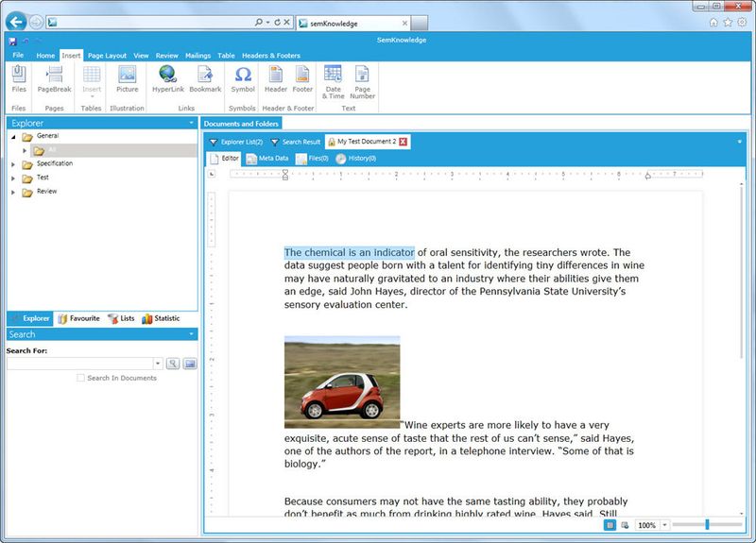Click the save icon in title bar
The width and height of the screenshot is (756, 543).
13,41
